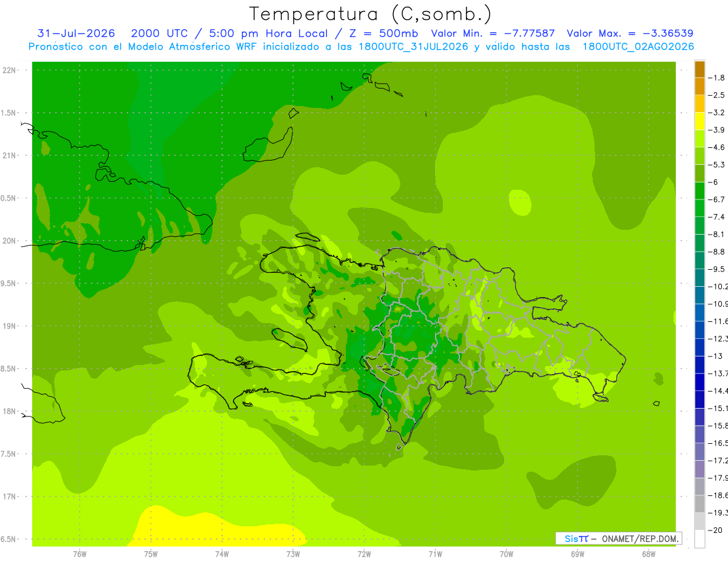Select the '21N' latitude axis label
728x562 pixels.
tap(9, 155)
